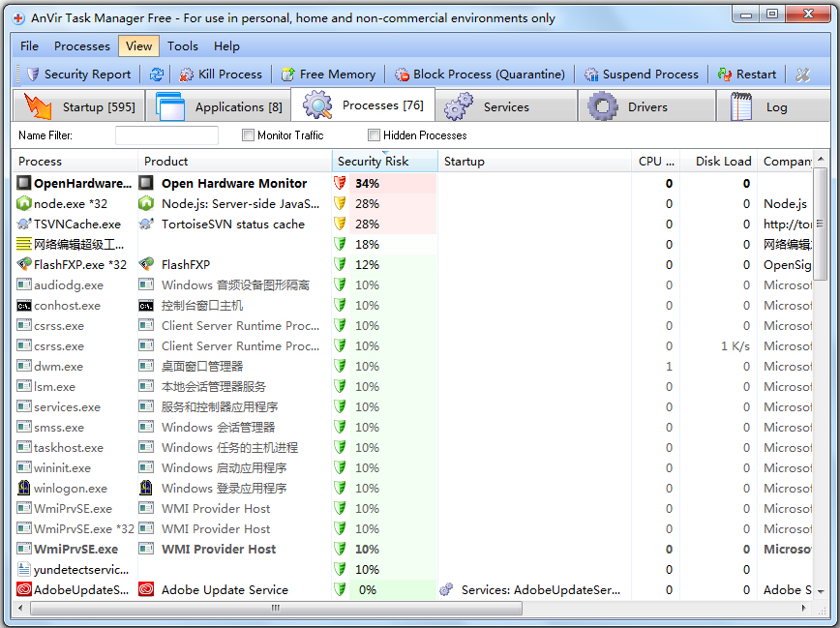Sort by the Disk Load column header
This screenshot has height=628, width=840.
tap(718, 162)
